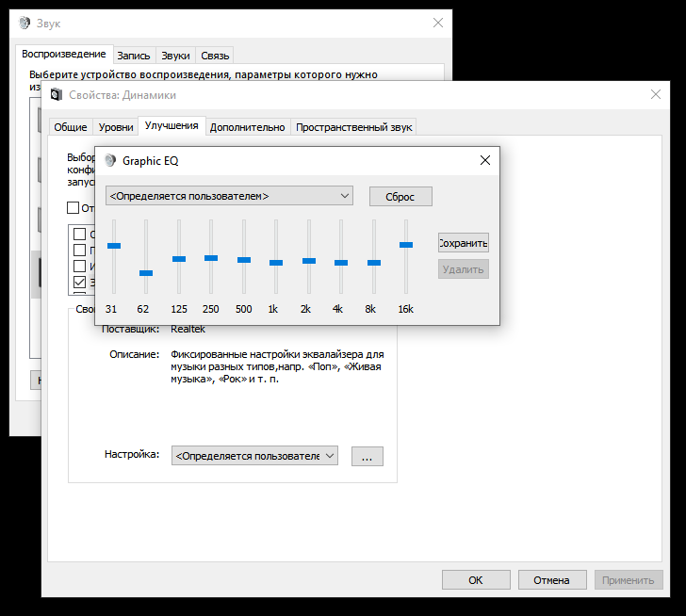Open the EQ preset dropdown in Graphic EQ

229,196
